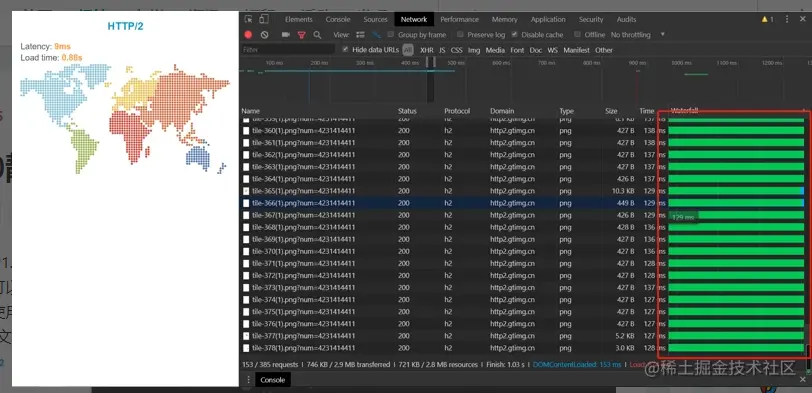Switch to the Security tab
Viewport: 812px width, 393px height.
tap(591, 19)
